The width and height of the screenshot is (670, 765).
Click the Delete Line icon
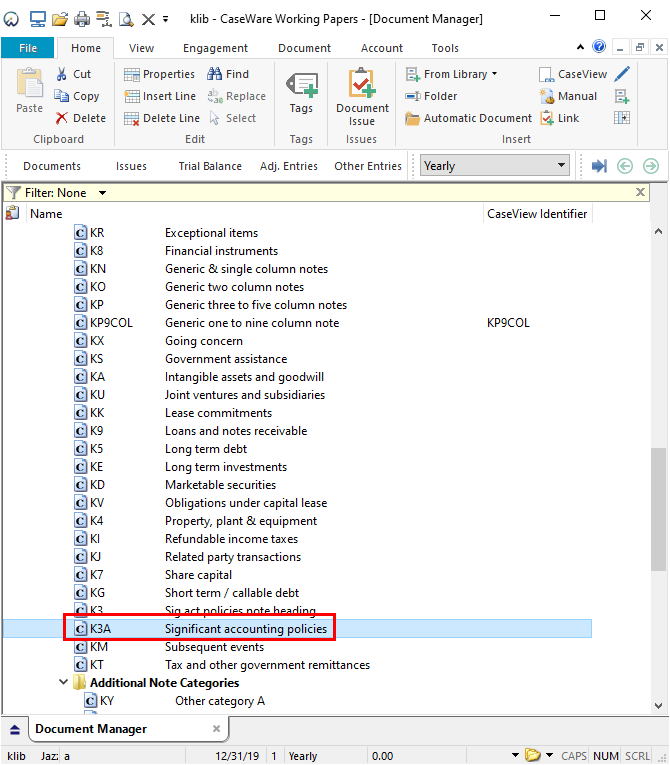[132, 118]
